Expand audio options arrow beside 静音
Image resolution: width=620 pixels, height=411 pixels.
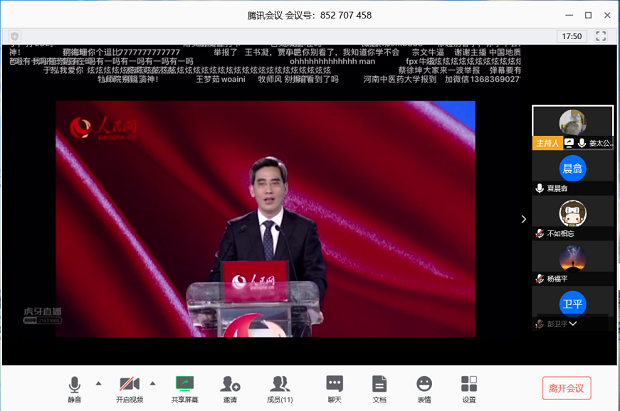click(x=98, y=383)
